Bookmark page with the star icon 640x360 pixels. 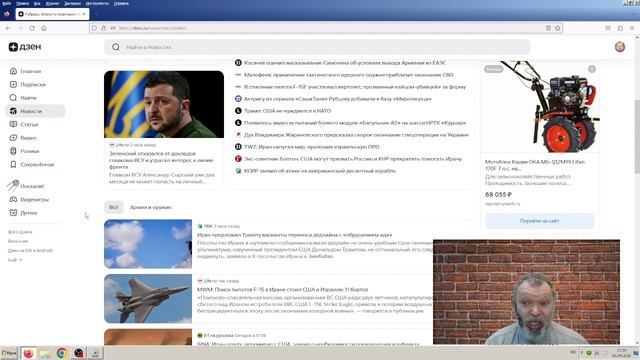tap(558, 28)
